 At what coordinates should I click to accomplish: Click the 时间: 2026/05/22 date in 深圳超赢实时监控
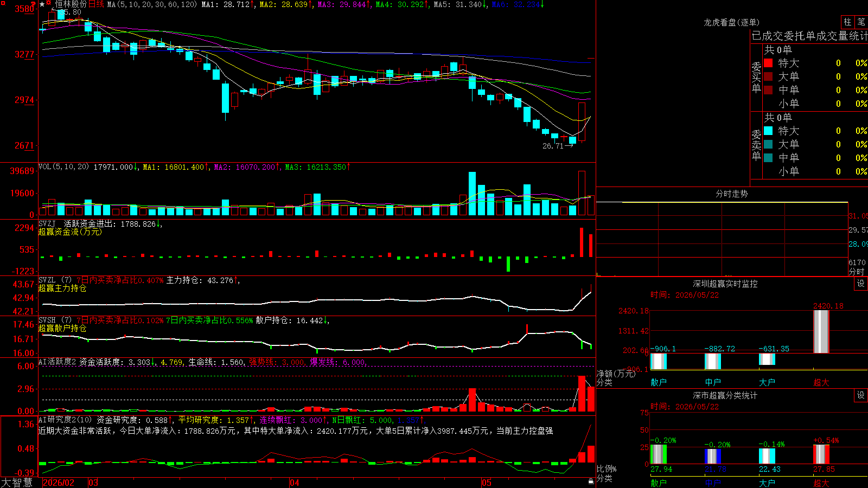(x=685, y=295)
